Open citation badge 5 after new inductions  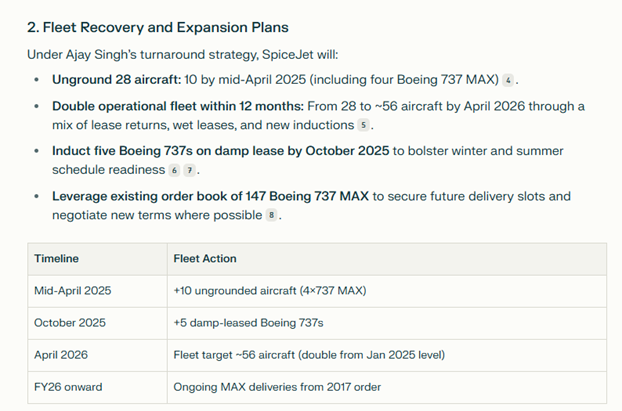363,125
